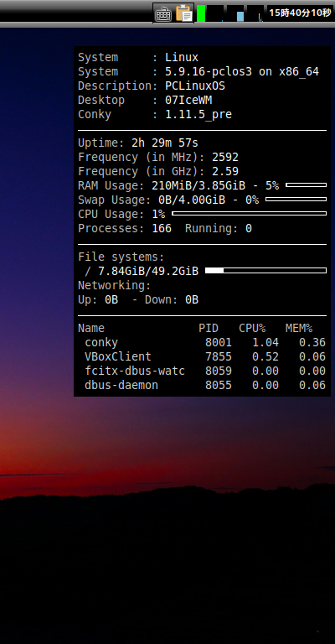The image size is (335, 644).
Task: Click the clock showing 15時40分10秒
Action: click(300, 13)
